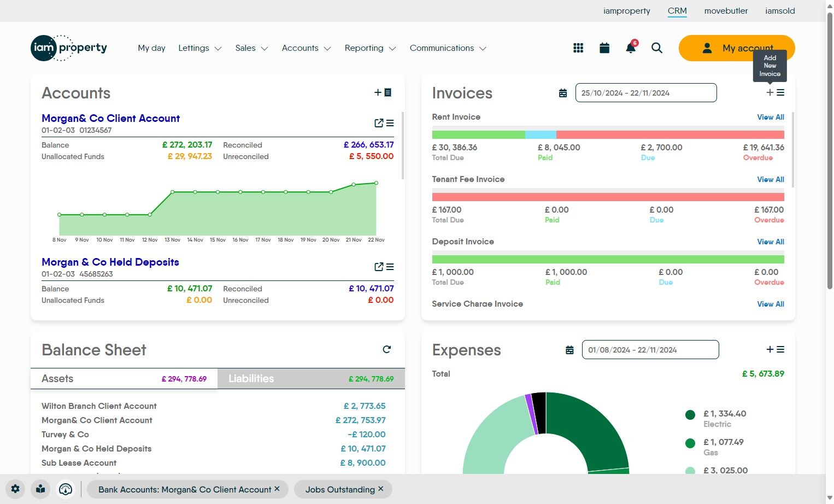Add new invoice with plus icon

click(770, 92)
